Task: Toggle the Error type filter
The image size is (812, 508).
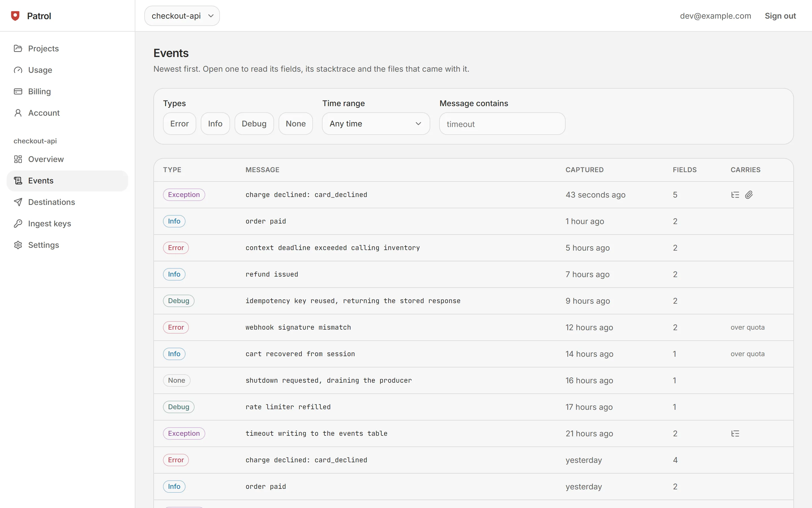Action: 180,124
